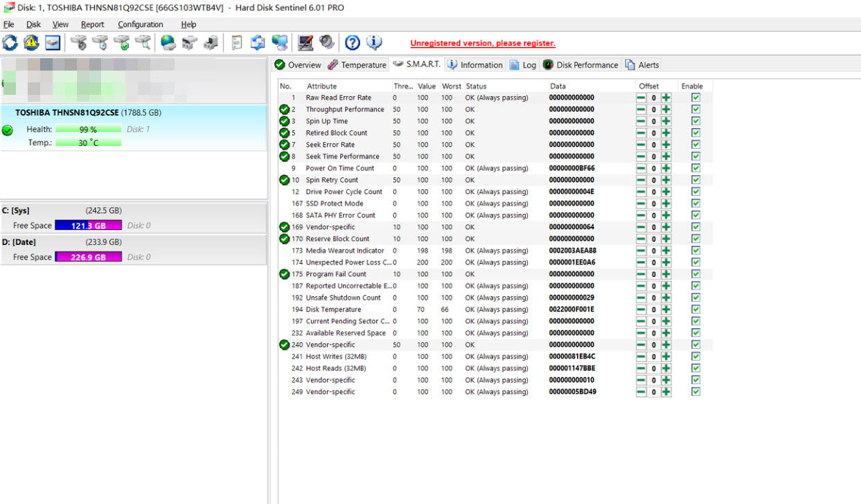Click the Status column header
Image resolution: width=861 pixels, height=504 pixels.
click(505, 86)
